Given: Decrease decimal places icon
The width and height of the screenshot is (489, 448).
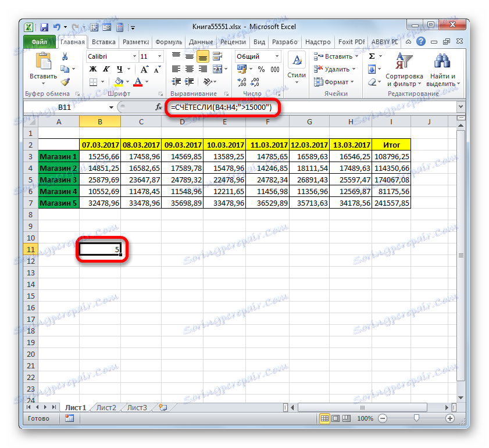Looking at the screenshot, I should tap(255, 83).
